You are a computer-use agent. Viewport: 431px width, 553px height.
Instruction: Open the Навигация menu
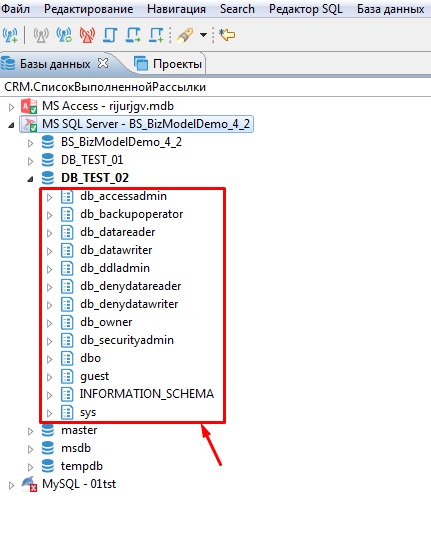pos(176,9)
